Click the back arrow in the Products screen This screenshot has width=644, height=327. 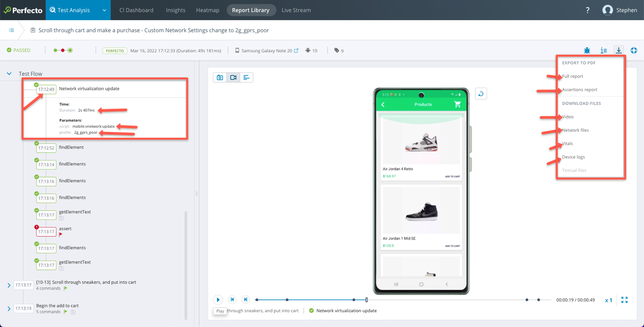coord(383,105)
